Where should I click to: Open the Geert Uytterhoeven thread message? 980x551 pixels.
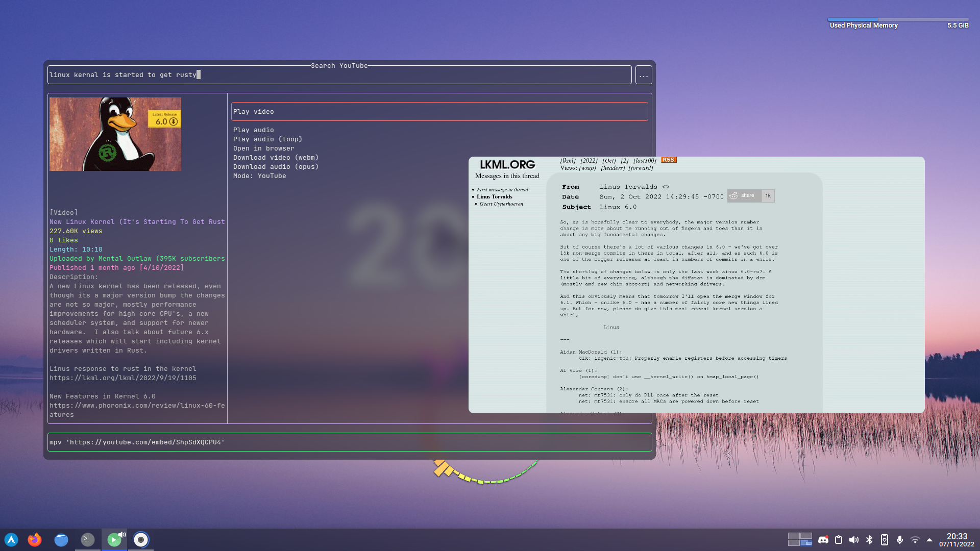click(501, 204)
